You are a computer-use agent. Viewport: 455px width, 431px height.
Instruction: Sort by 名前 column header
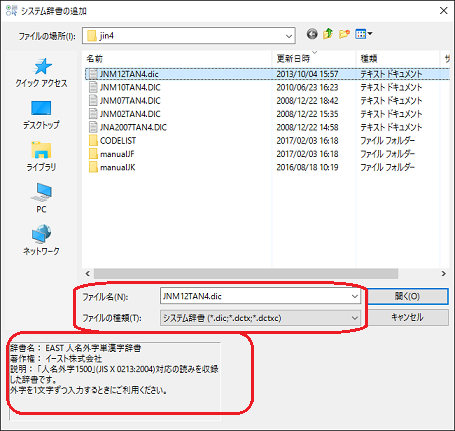click(95, 59)
